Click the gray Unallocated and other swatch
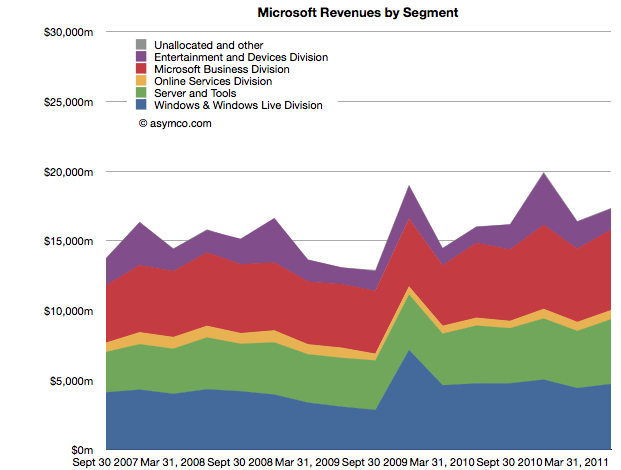 point(141,44)
